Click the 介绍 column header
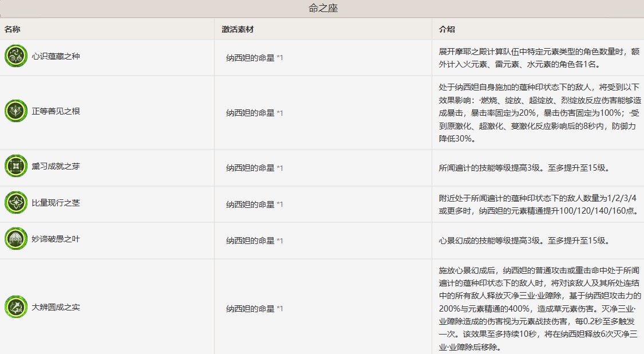644x354 pixels. click(x=447, y=29)
